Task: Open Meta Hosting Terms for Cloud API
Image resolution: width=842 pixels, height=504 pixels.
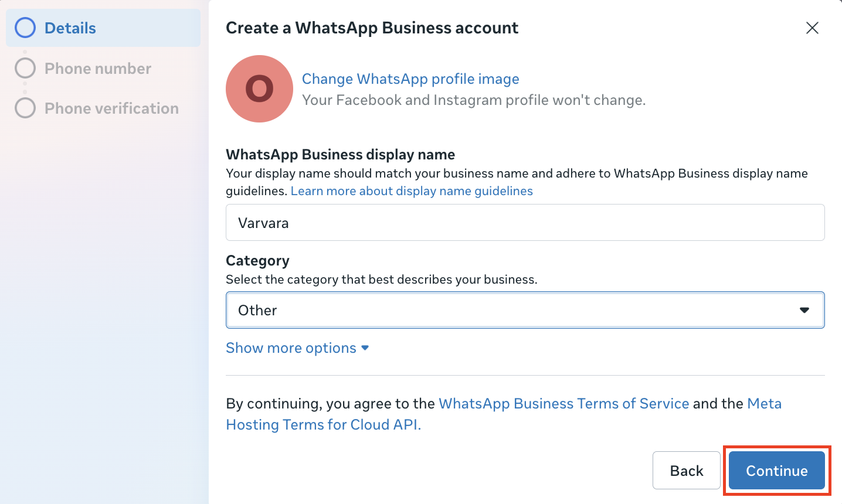Action: pos(323,425)
